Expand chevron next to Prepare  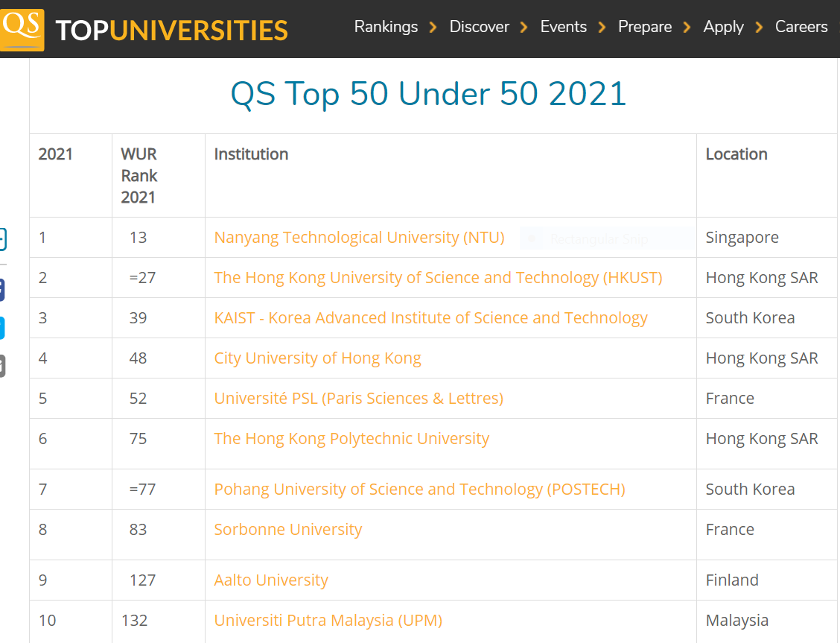coord(687,28)
